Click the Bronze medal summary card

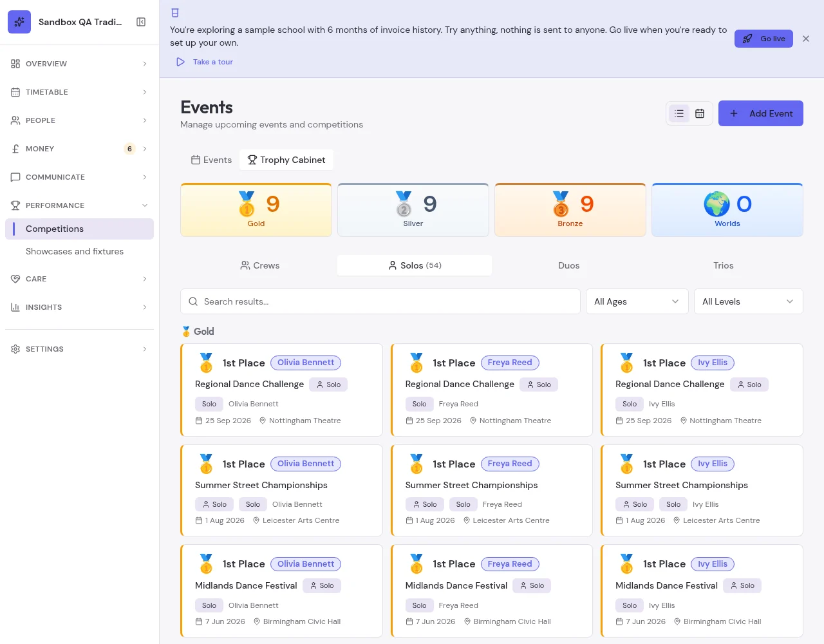[x=570, y=210]
